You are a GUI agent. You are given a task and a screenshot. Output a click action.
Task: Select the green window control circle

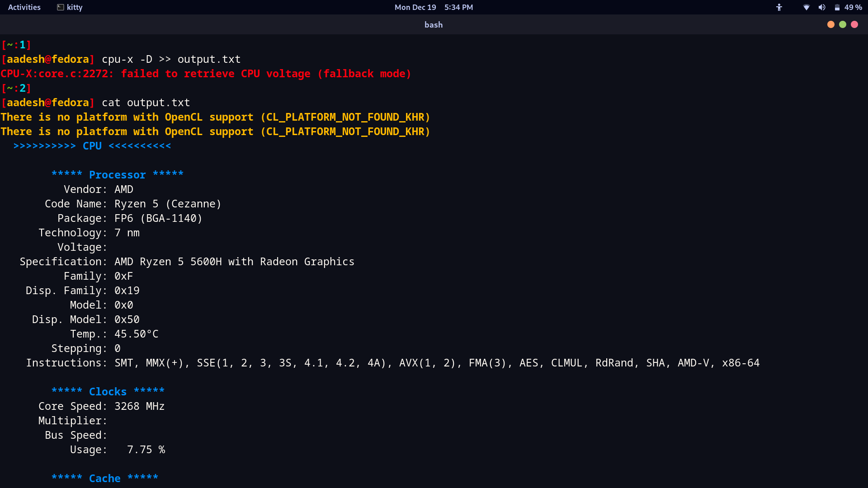tap(843, 24)
